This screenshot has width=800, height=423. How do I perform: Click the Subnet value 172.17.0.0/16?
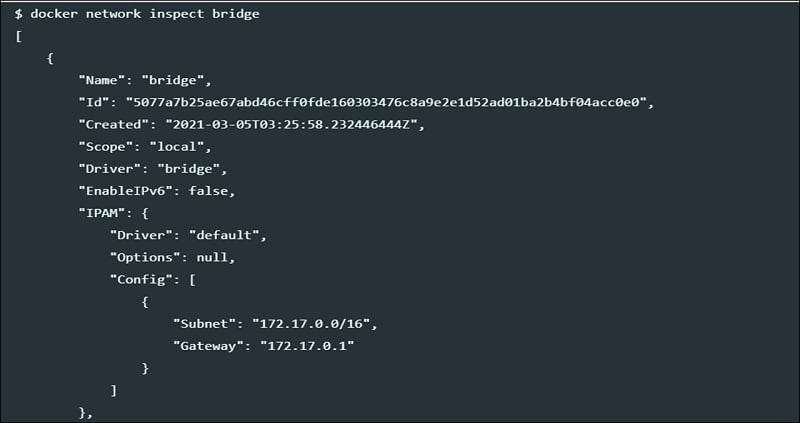(x=311, y=324)
